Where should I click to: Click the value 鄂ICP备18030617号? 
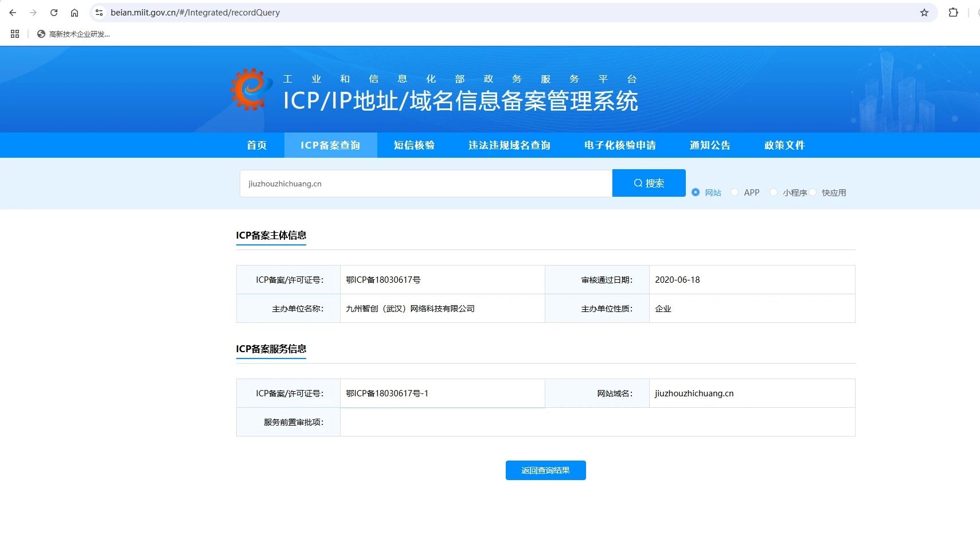pyautogui.click(x=383, y=280)
